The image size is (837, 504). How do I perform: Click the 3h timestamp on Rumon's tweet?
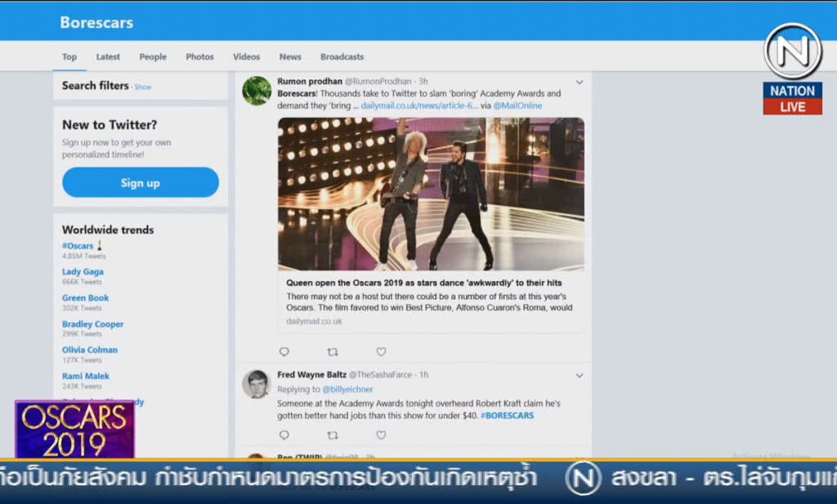point(423,82)
